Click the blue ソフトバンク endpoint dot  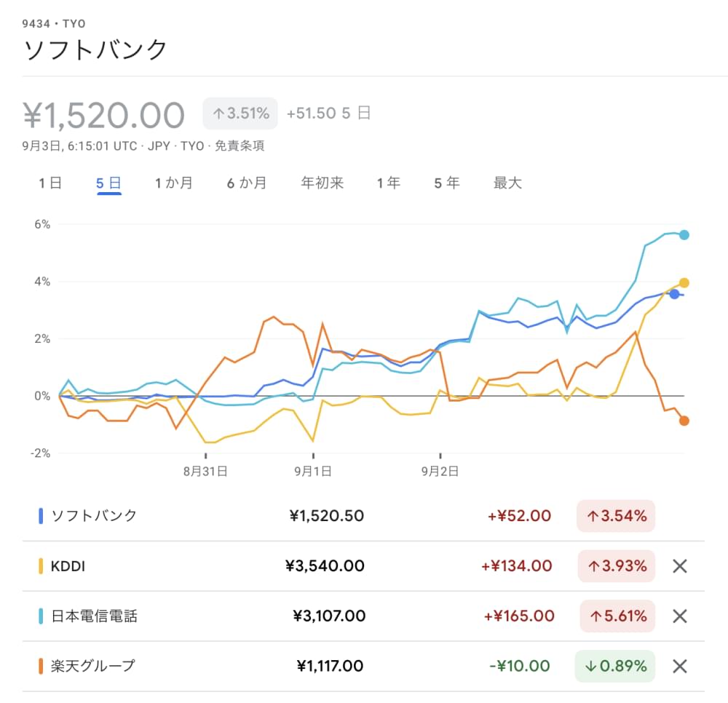[x=674, y=294]
